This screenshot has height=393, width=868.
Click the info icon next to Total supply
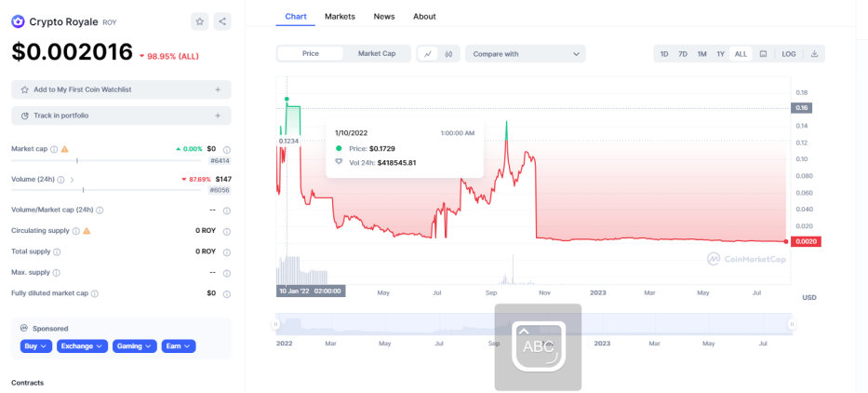(57, 251)
